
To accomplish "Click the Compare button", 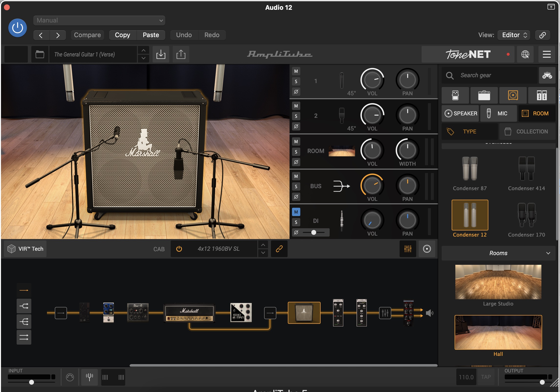I will pyautogui.click(x=87, y=35).
